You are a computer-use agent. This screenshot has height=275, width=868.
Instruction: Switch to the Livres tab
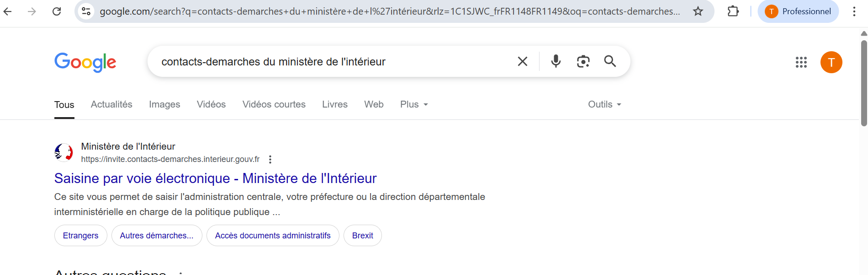335,104
